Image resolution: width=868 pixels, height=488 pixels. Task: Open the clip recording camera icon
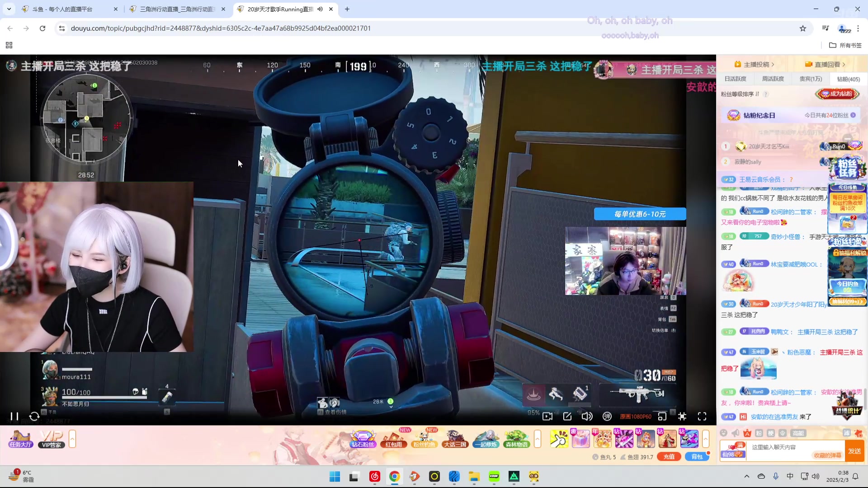pyautogui.click(x=547, y=416)
